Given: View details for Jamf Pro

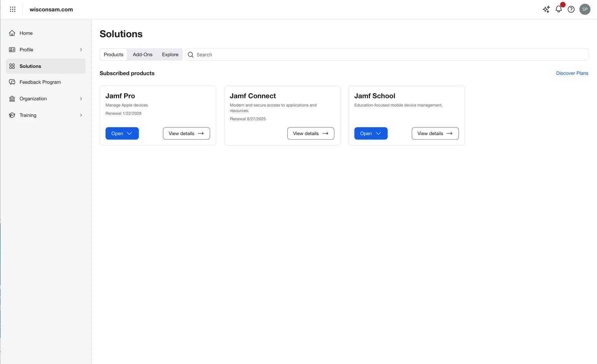Looking at the screenshot, I should point(186,133).
